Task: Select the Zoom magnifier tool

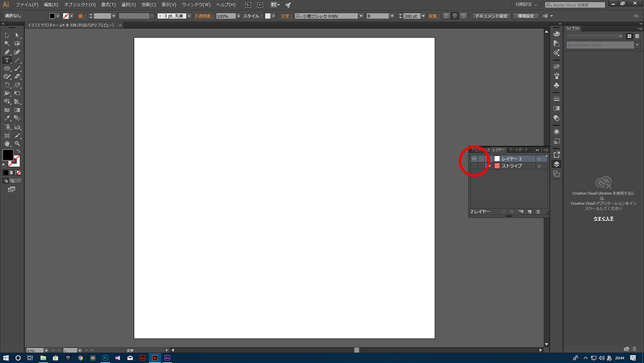Action: click(x=17, y=143)
